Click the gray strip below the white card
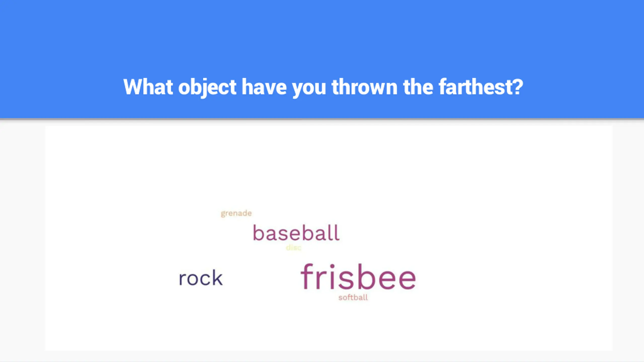The height and width of the screenshot is (362, 644). pos(322,356)
